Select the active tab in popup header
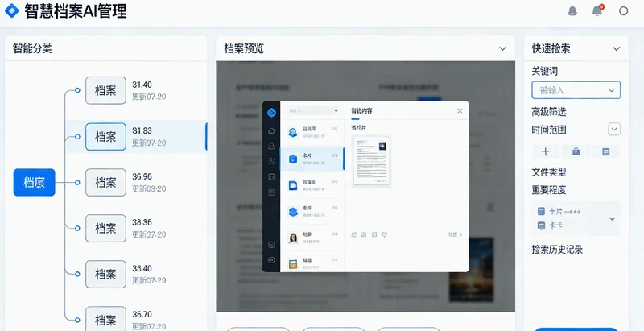 (361, 111)
